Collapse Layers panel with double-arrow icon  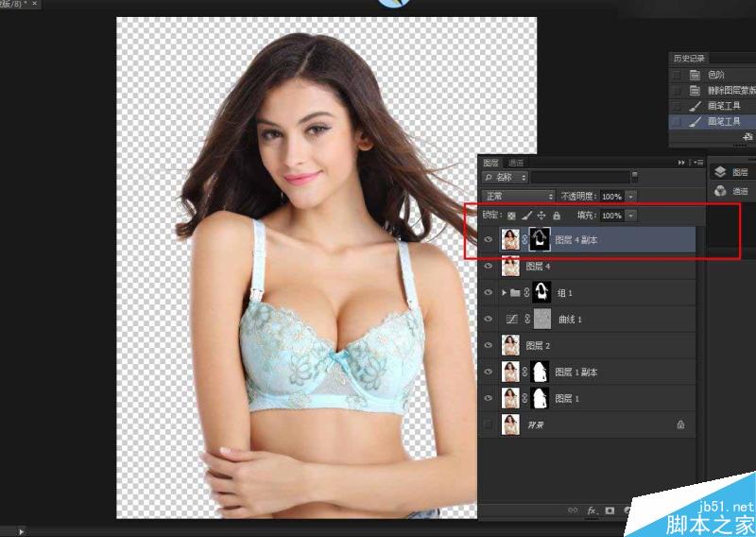click(681, 163)
